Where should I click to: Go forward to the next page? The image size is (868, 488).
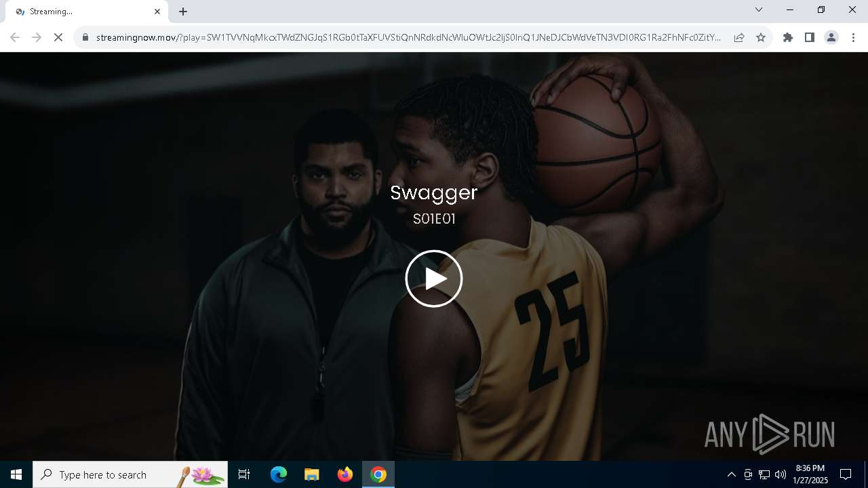37,37
